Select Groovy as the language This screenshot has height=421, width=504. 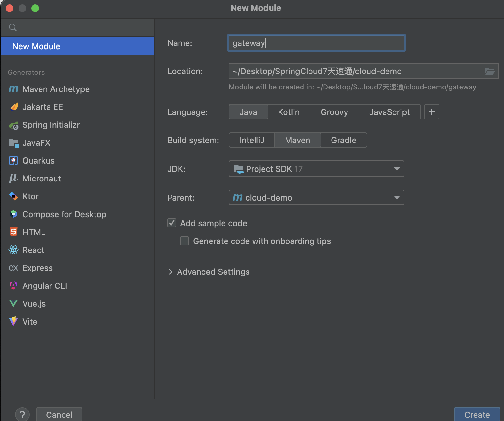[334, 112]
